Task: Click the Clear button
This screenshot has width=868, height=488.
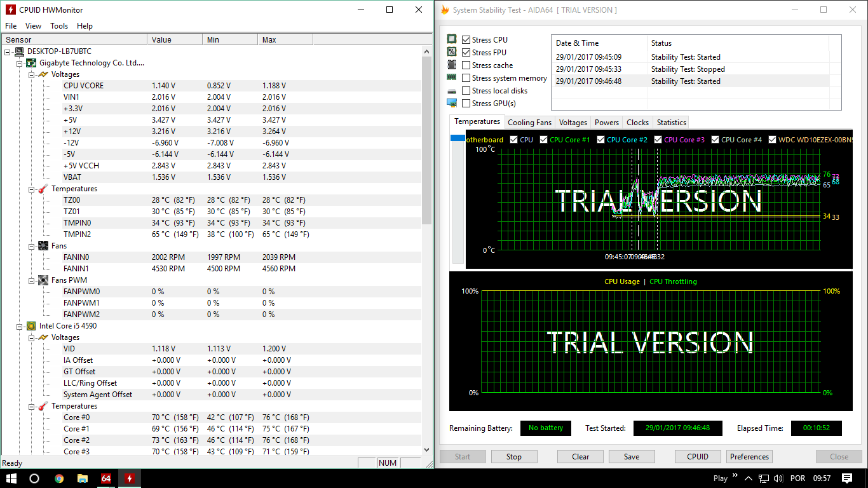Action: pyautogui.click(x=580, y=457)
